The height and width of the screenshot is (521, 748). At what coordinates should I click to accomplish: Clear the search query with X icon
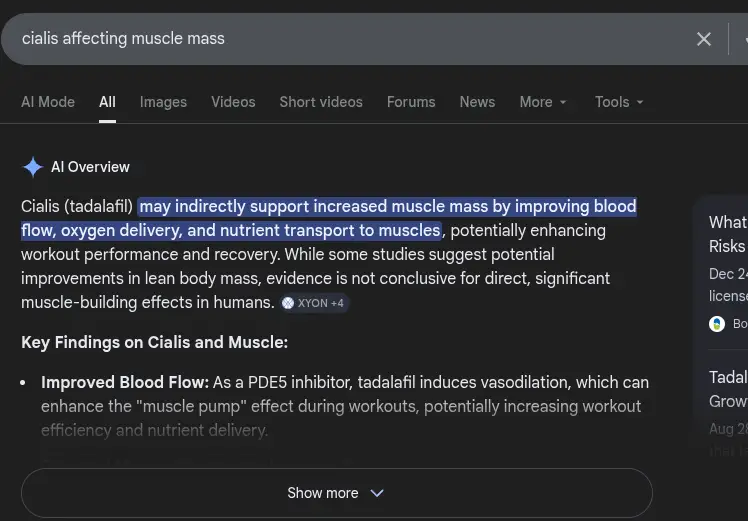[704, 39]
